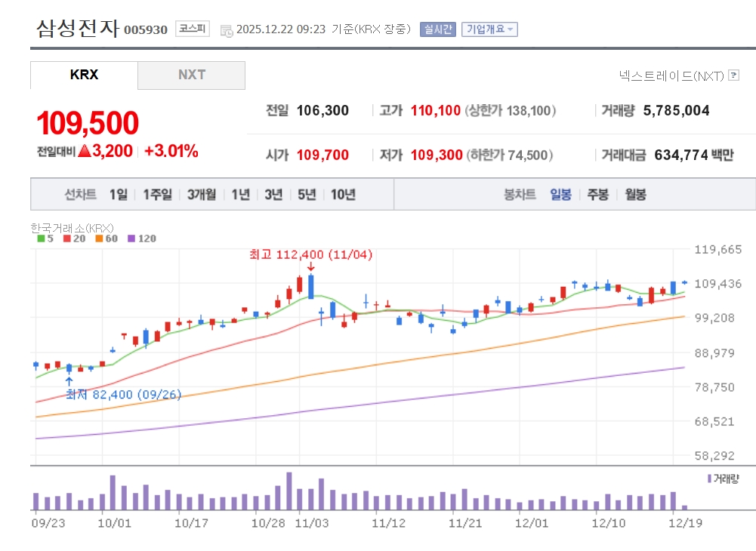The width and height of the screenshot is (756, 551).
Task: Switch to the NXT tab
Action: pyautogui.click(x=192, y=75)
